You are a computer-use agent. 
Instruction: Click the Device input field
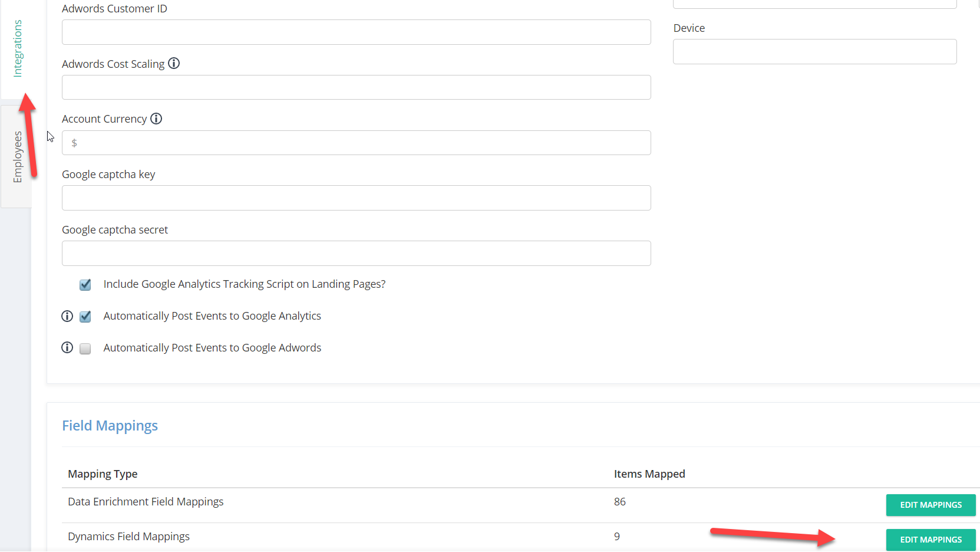tap(814, 51)
